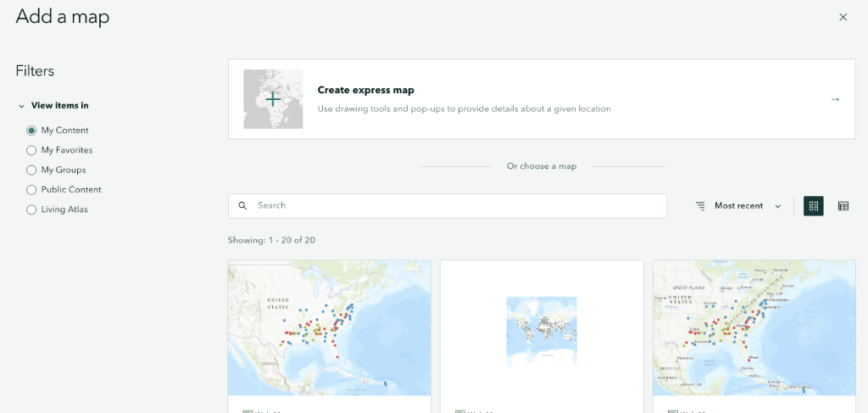Click the Create express map heading

366,90
